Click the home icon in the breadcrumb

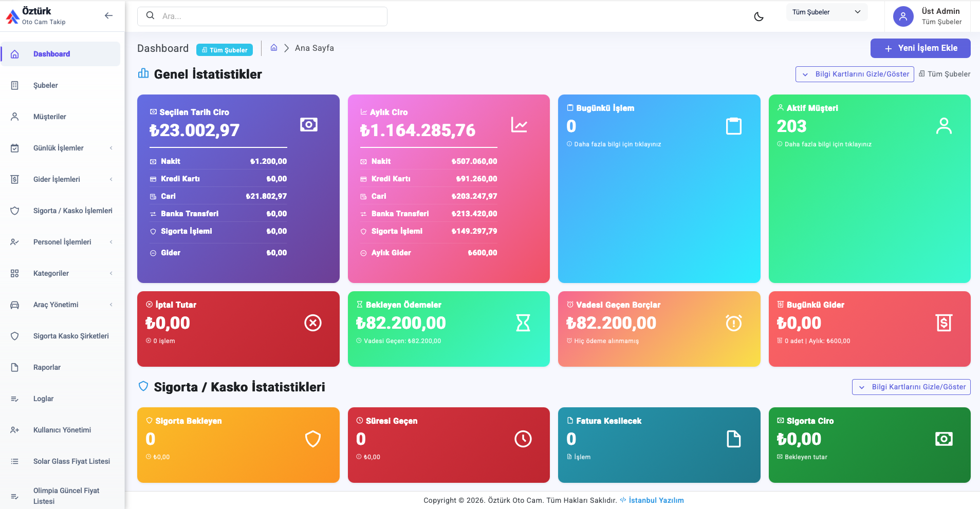click(274, 48)
